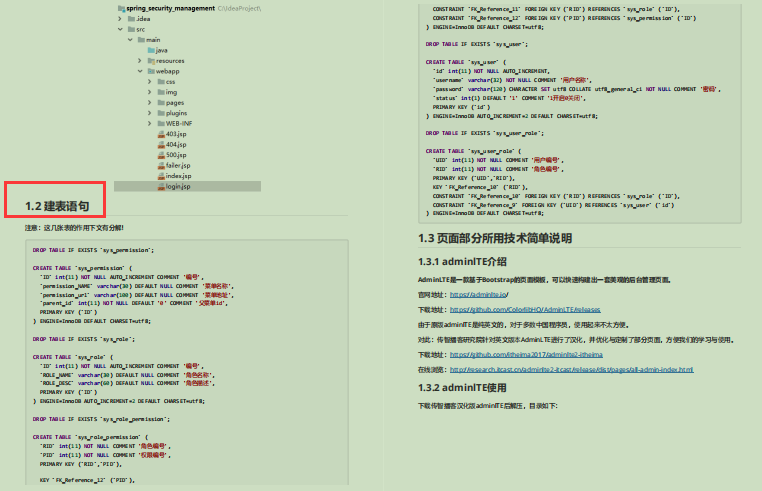Click the img folder icon
762x491 pixels.
point(161,92)
